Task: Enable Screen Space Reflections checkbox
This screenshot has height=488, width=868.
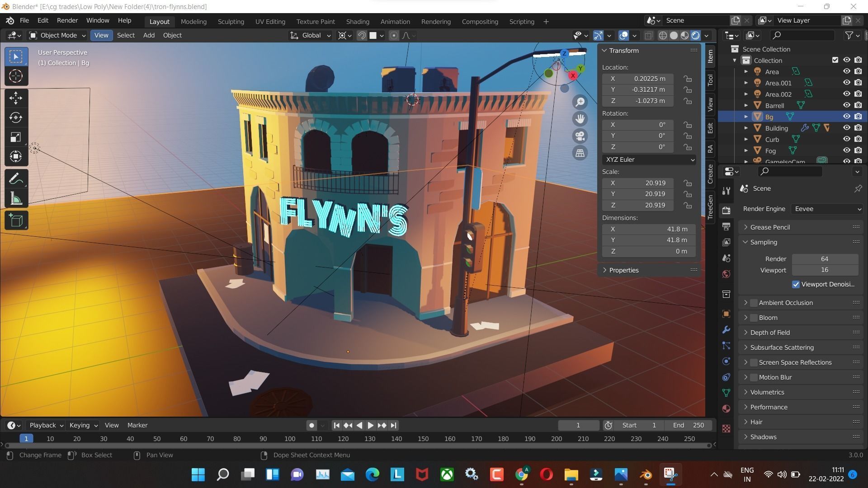Action: [754, 362]
